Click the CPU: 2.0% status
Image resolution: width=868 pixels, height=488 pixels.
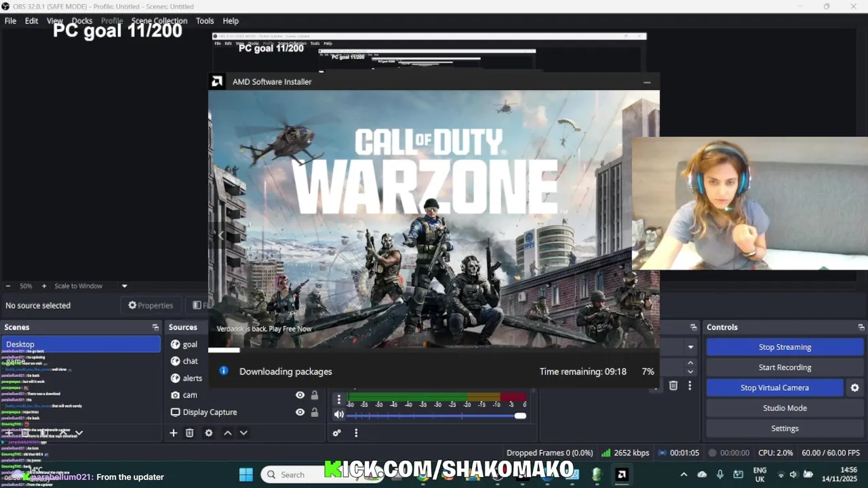coord(776,453)
